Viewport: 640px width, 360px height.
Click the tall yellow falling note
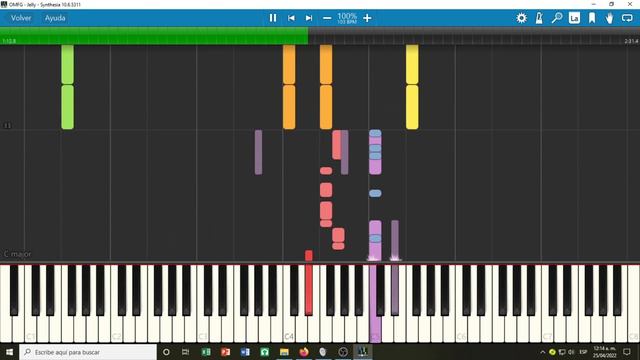412,87
